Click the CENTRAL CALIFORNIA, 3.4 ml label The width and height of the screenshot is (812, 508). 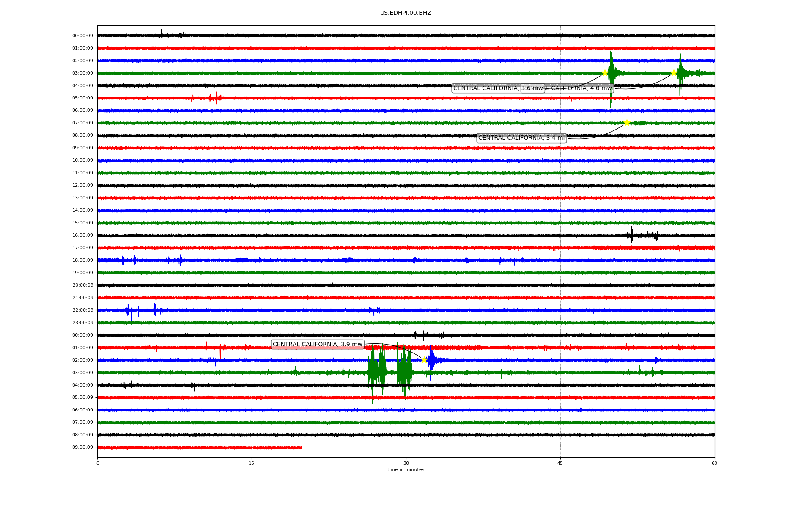[521, 138]
